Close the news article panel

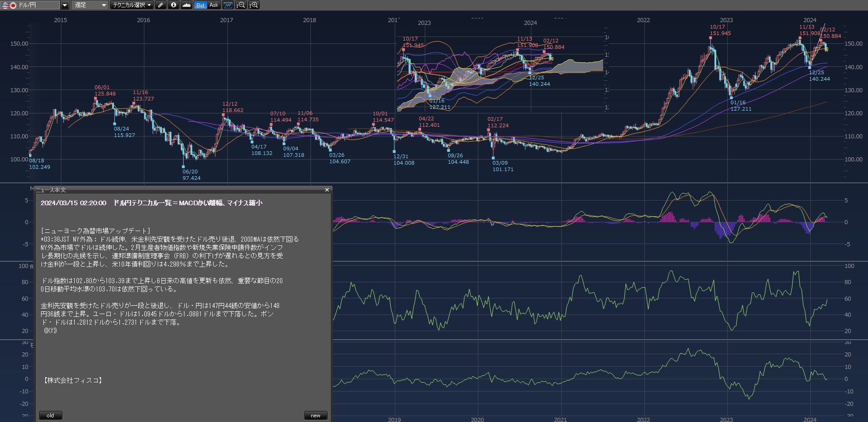point(327,190)
